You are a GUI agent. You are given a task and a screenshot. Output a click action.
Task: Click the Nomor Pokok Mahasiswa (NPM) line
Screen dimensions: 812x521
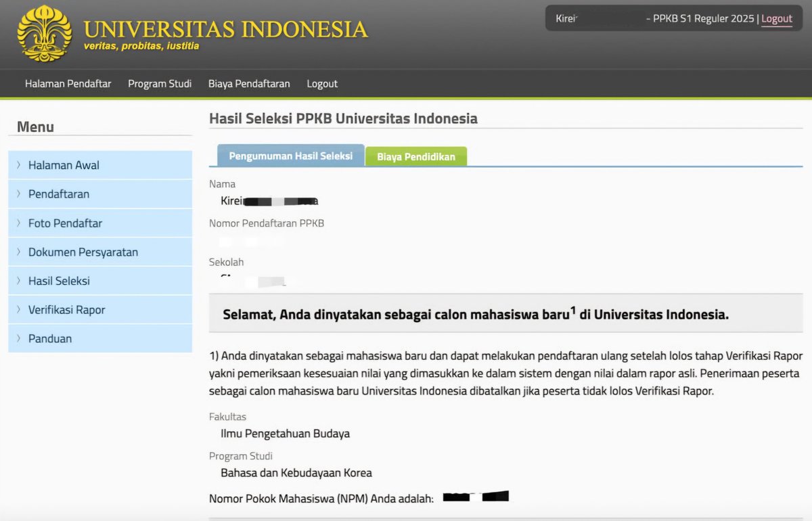pos(321,499)
